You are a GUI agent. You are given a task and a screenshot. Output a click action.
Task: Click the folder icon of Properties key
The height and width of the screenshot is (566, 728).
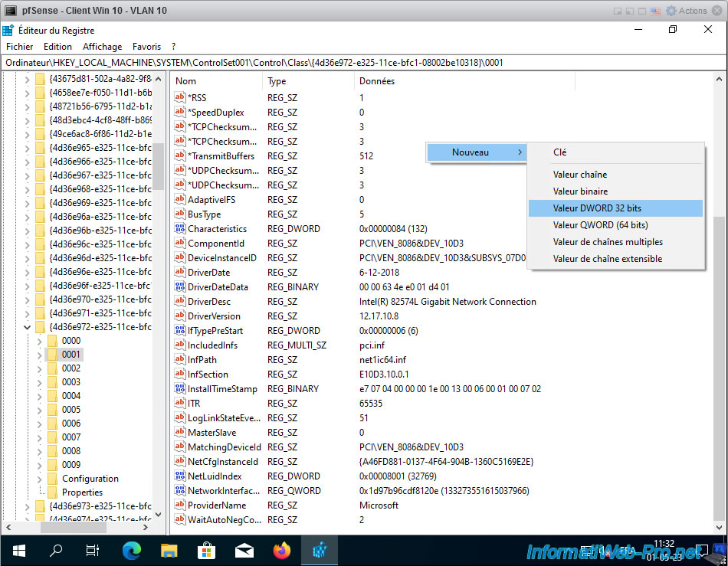52,492
